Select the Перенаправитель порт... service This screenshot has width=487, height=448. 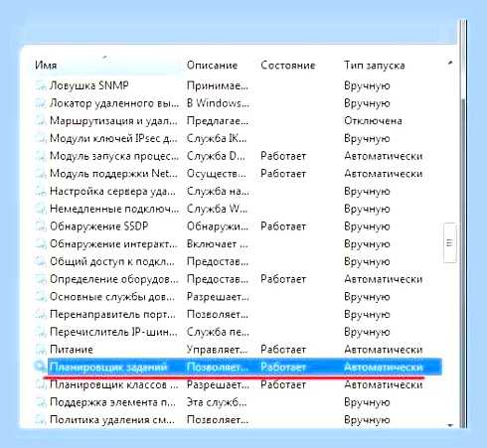click(112, 314)
